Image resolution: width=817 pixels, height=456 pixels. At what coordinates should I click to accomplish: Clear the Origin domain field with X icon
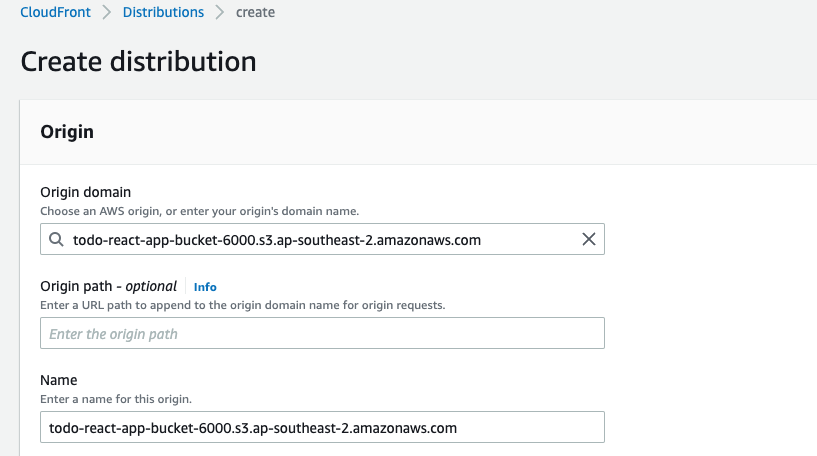pyautogui.click(x=589, y=239)
